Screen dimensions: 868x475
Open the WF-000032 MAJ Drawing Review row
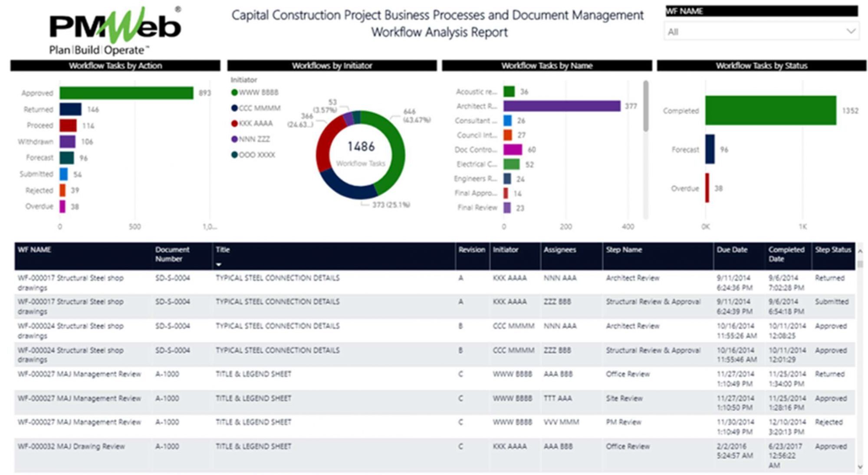(x=72, y=446)
